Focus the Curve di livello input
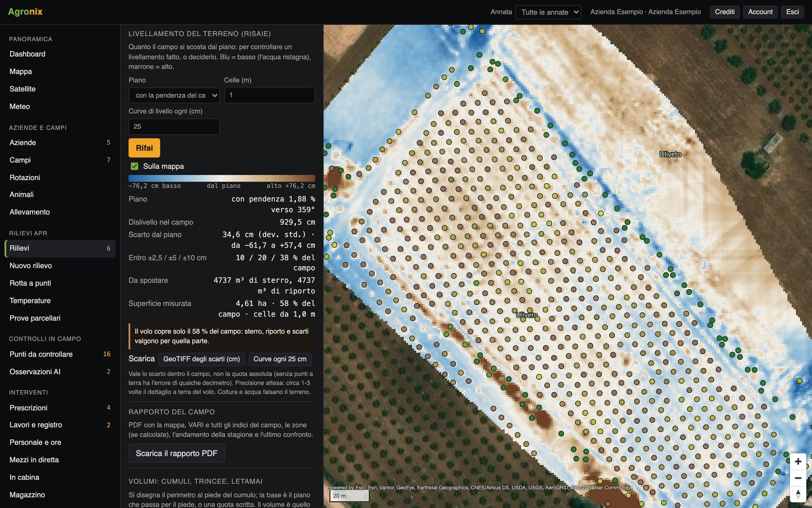This screenshot has height=508, width=812. (x=174, y=127)
